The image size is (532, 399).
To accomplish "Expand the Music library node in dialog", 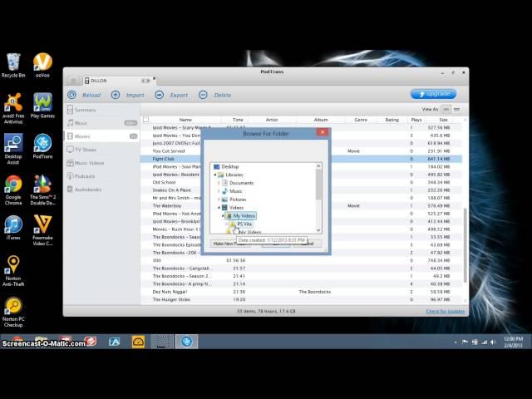I will [x=219, y=191].
